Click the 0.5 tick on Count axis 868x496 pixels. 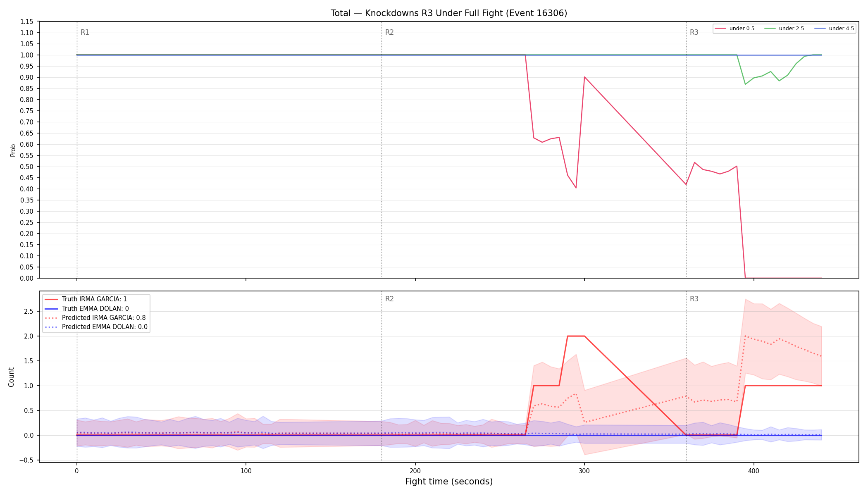(x=29, y=410)
